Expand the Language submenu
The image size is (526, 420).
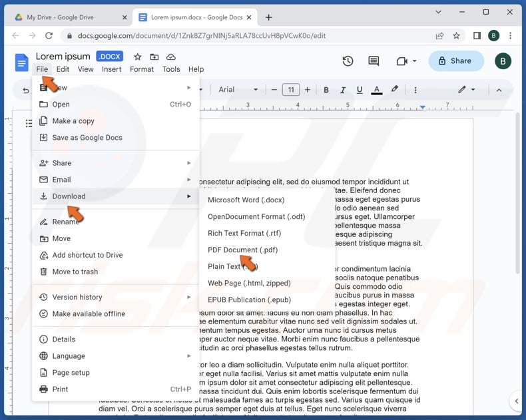(116, 356)
